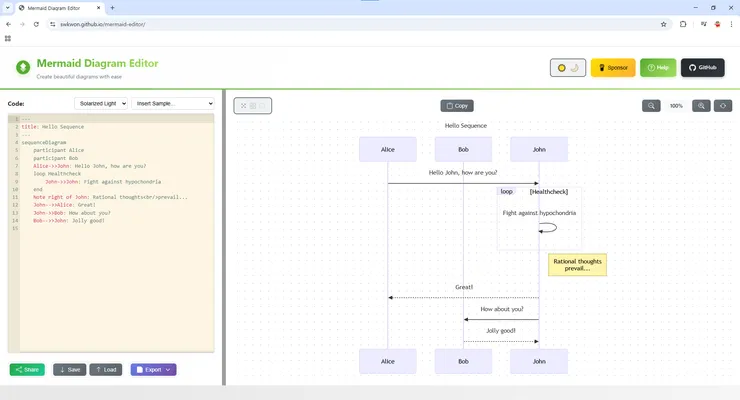Click the top Bob participant box

[463, 150]
